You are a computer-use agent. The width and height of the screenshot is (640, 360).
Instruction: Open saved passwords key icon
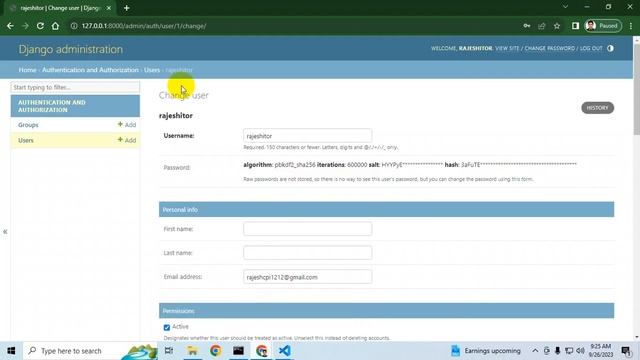(527, 26)
